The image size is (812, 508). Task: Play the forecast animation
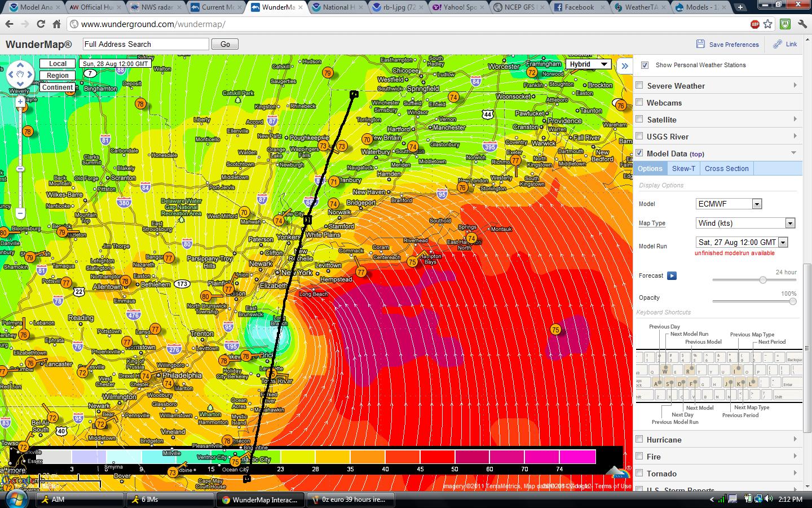tap(672, 275)
